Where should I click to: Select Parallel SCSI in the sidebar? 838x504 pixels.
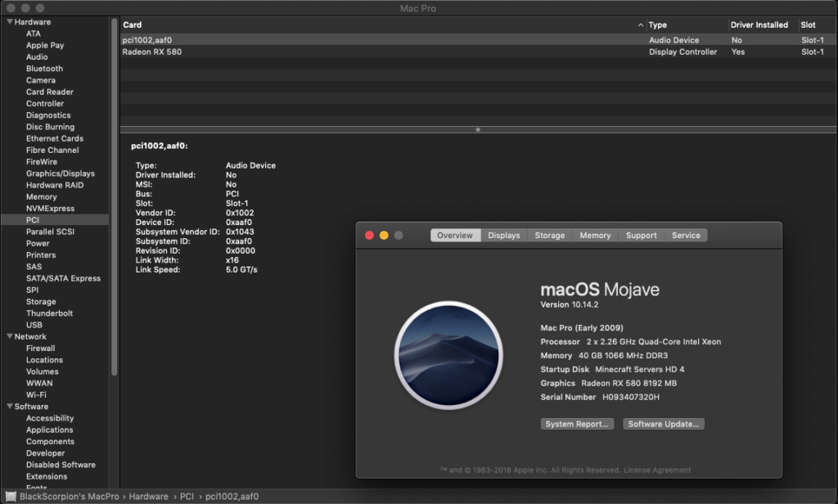[x=50, y=232]
